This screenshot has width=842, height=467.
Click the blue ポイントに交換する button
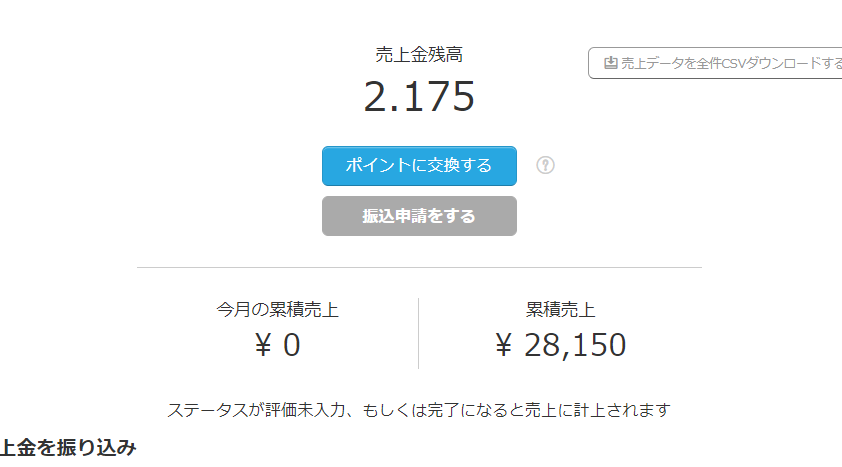pyautogui.click(x=419, y=166)
